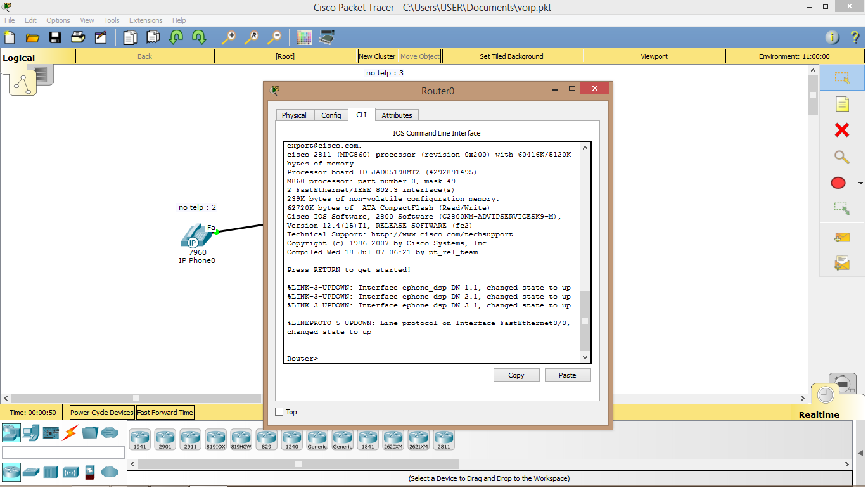
Task: Switch to Realtime mode tab
Action: click(x=819, y=414)
